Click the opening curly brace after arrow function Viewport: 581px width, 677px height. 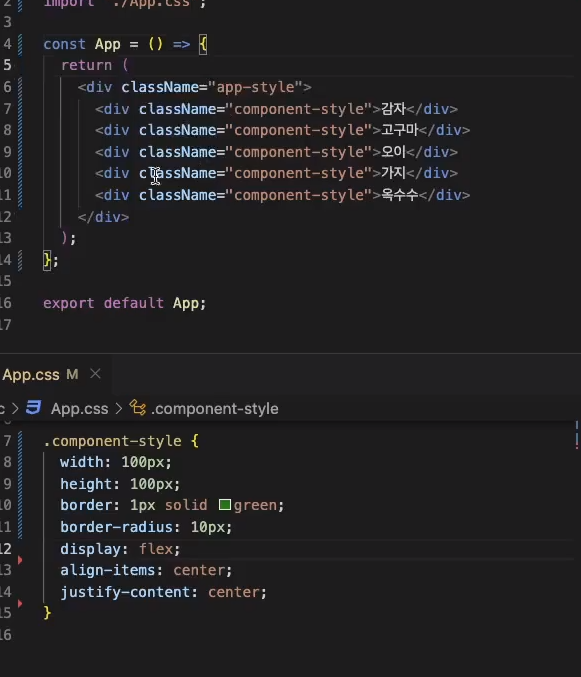[x=203, y=44]
